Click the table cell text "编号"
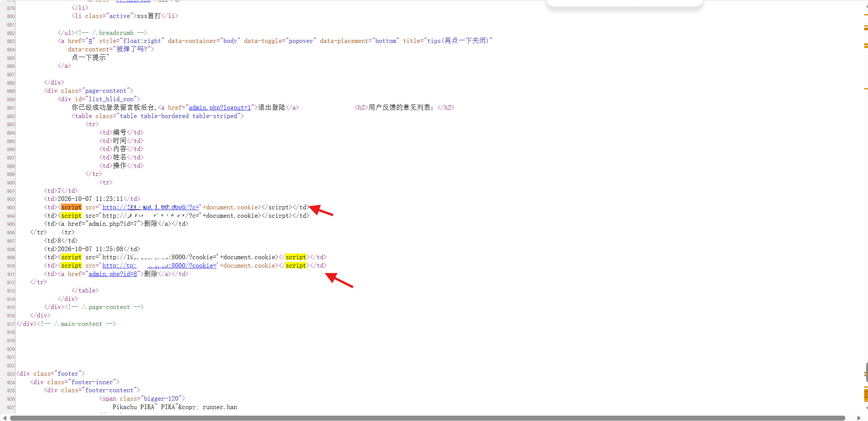Viewport: 868px width, 421px height. 120,133
